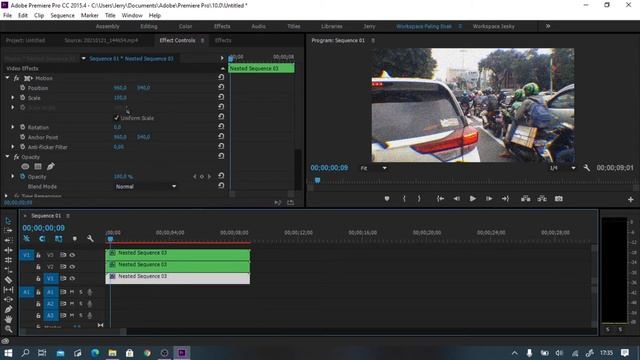The height and width of the screenshot is (360, 640).
Task: Click Export Frame camera icon
Action: pos(559,199)
